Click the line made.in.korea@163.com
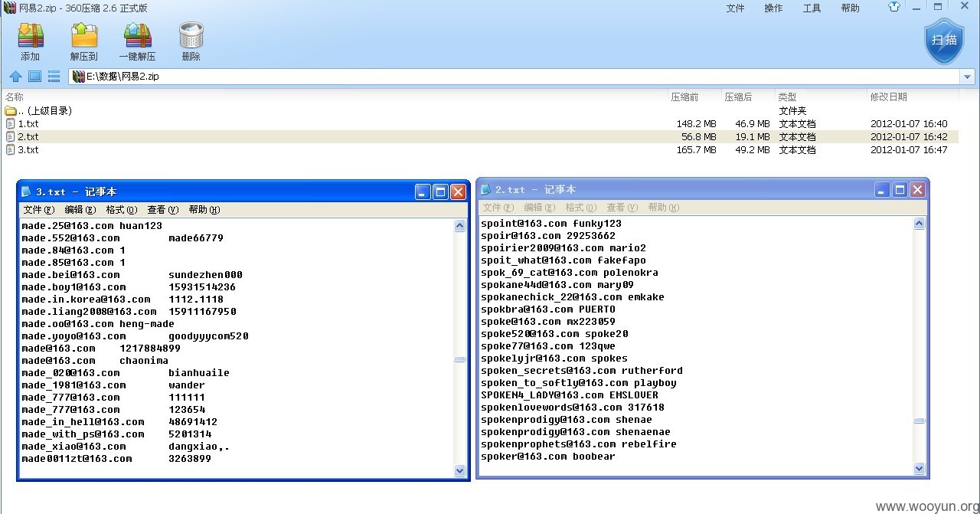Image resolution: width=980 pixels, height=514 pixels. 122,300
